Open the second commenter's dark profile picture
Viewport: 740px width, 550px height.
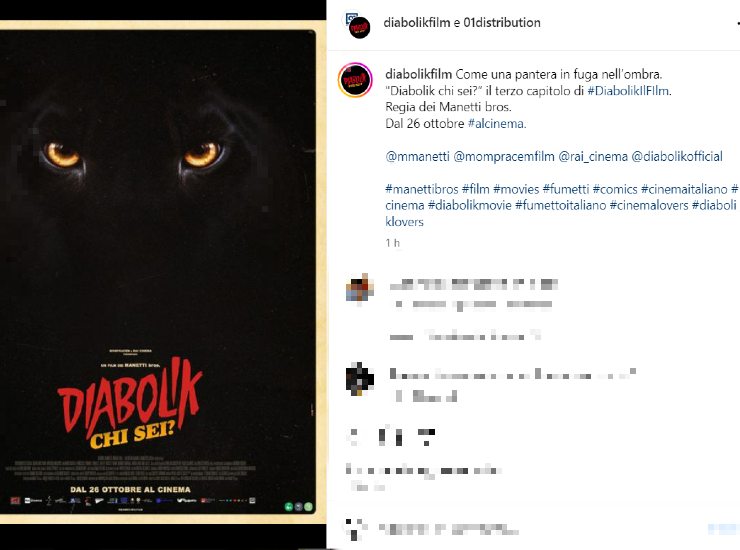coord(360,379)
